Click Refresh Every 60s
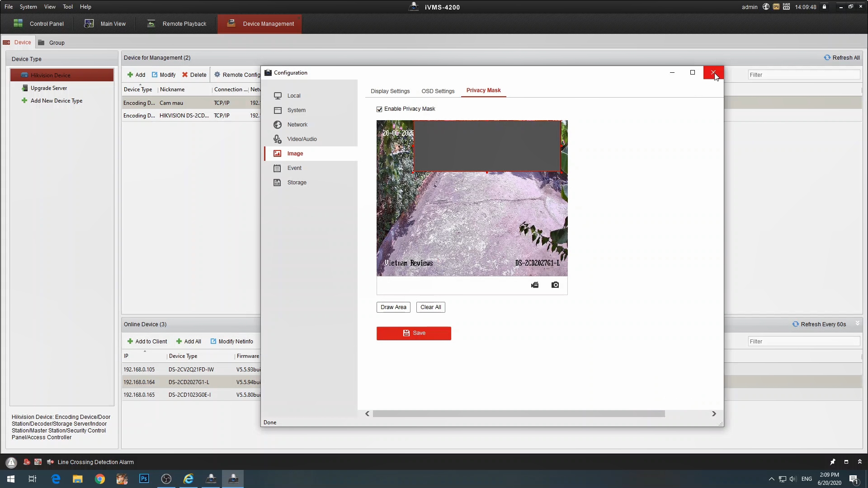Viewport: 868px width, 488px height. coord(819,324)
